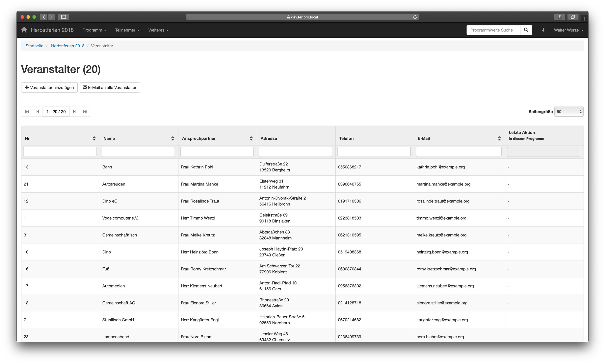Expand the Walter Wurzel user menu
Viewport: 605px width, 364px height.
(x=568, y=30)
